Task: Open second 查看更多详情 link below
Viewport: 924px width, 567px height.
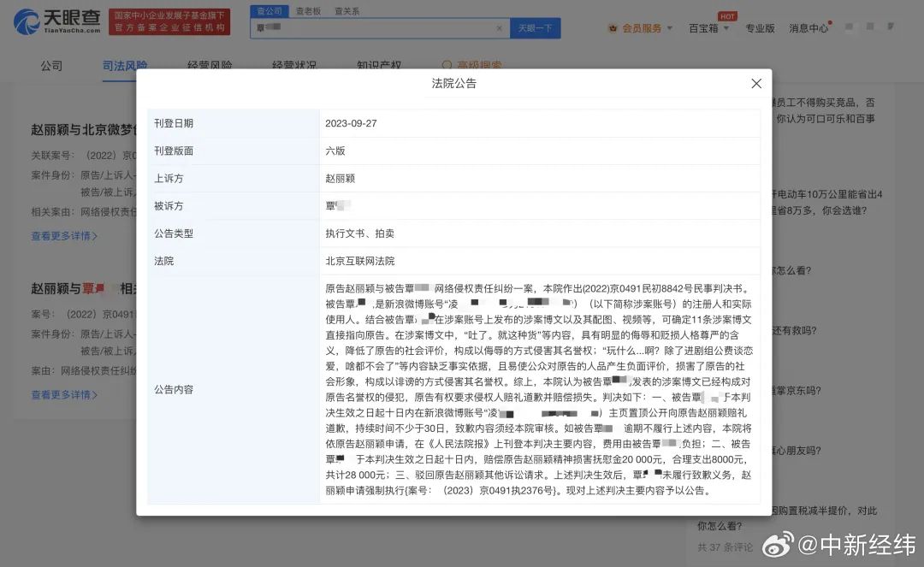Action: [64, 394]
